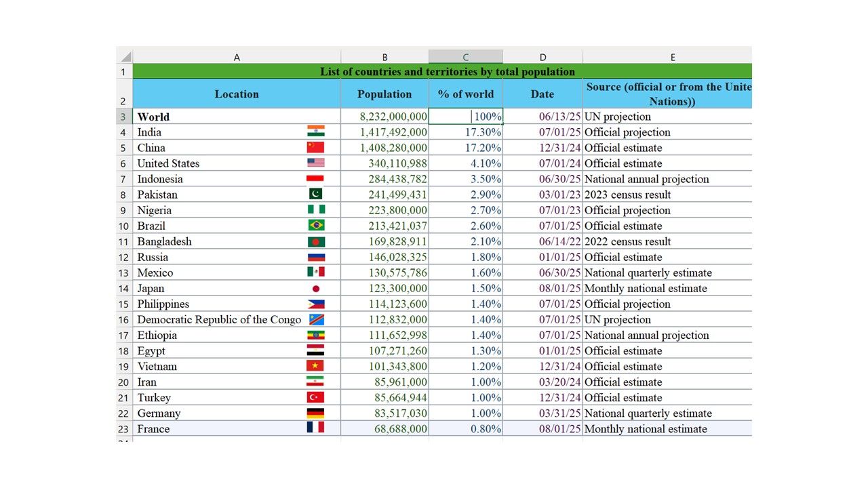Click Indonesia's source 'National annual projection'
Screen dimensions: 868x488
pos(668,179)
